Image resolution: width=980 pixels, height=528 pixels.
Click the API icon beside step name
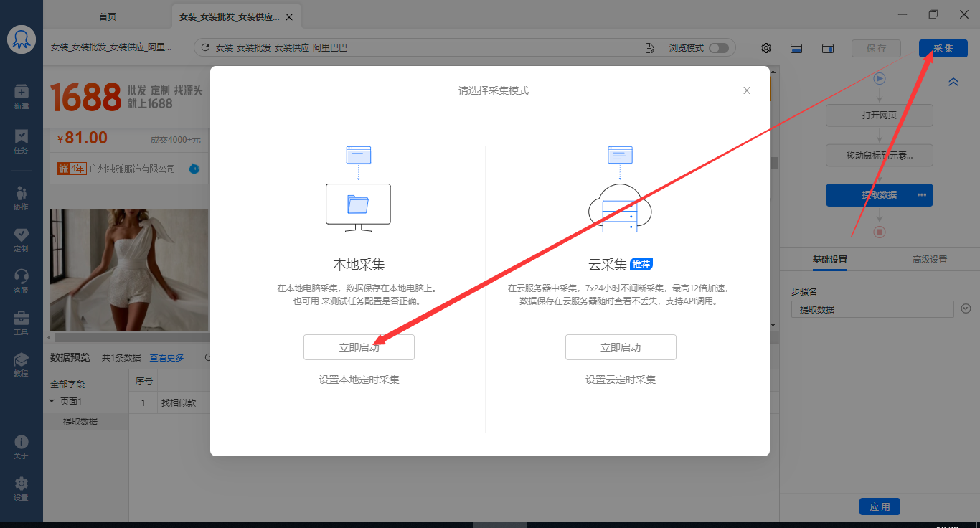click(x=966, y=308)
